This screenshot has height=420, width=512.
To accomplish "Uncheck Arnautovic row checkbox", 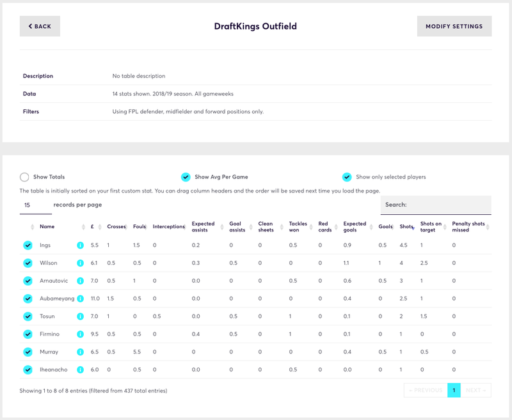I will (x=28, y=281).
